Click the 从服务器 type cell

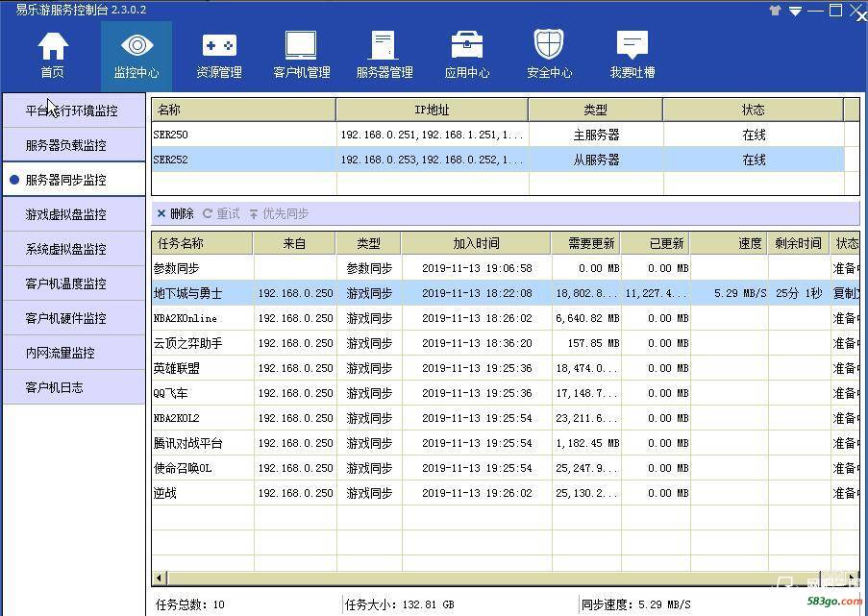coord(596,160)
